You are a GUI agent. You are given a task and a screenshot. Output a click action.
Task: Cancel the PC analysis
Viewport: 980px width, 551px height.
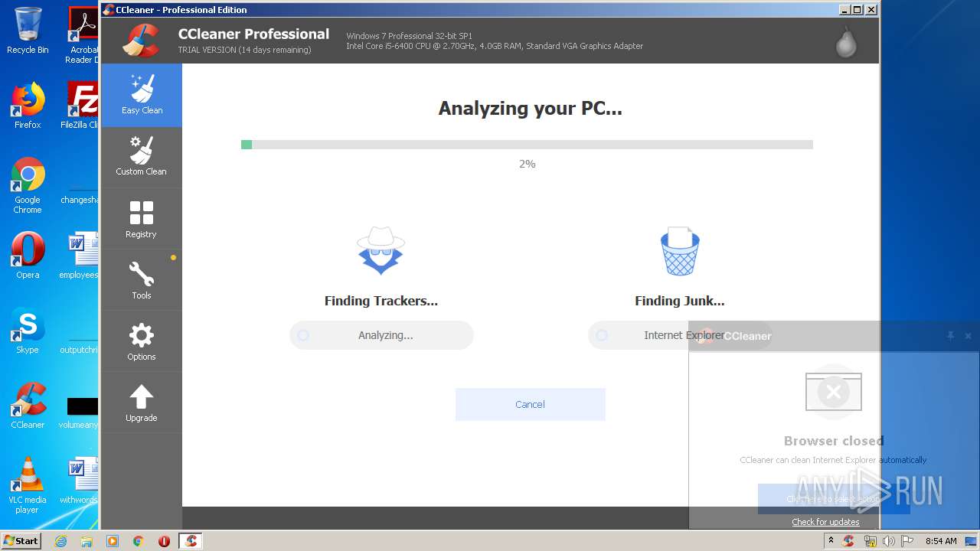tap(530, 404)
